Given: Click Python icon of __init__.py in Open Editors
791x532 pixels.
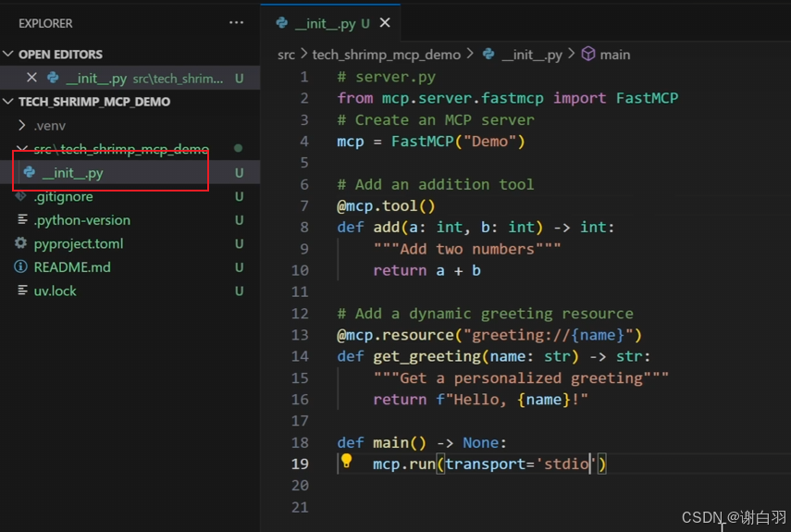Looking at the screenshot, I should coord(53,78).
